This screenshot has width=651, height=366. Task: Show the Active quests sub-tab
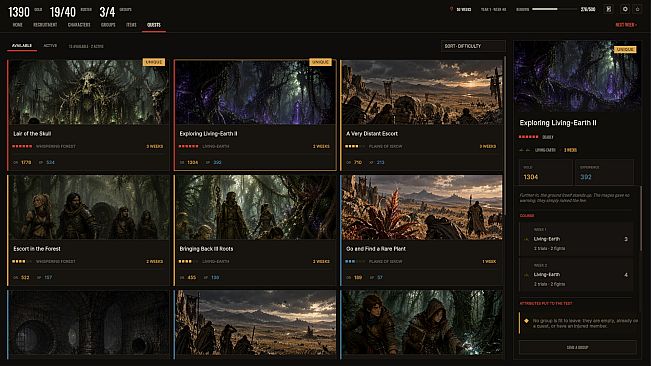[50, 46]
